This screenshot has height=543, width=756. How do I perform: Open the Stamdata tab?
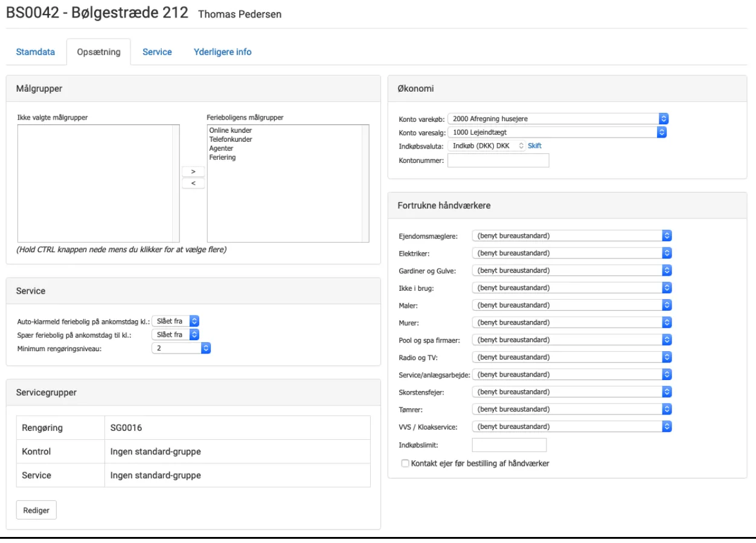click(x=36, y=52)
